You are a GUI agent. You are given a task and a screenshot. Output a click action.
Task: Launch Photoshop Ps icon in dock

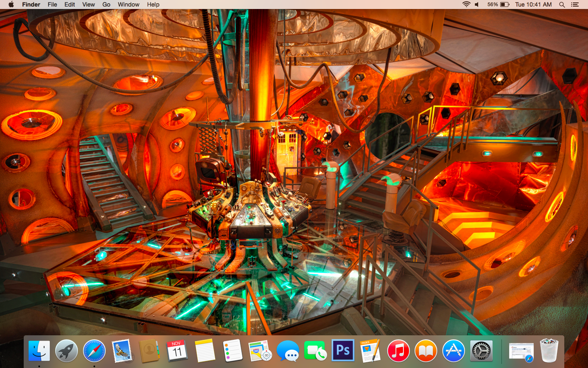click(x=343, y=351)
